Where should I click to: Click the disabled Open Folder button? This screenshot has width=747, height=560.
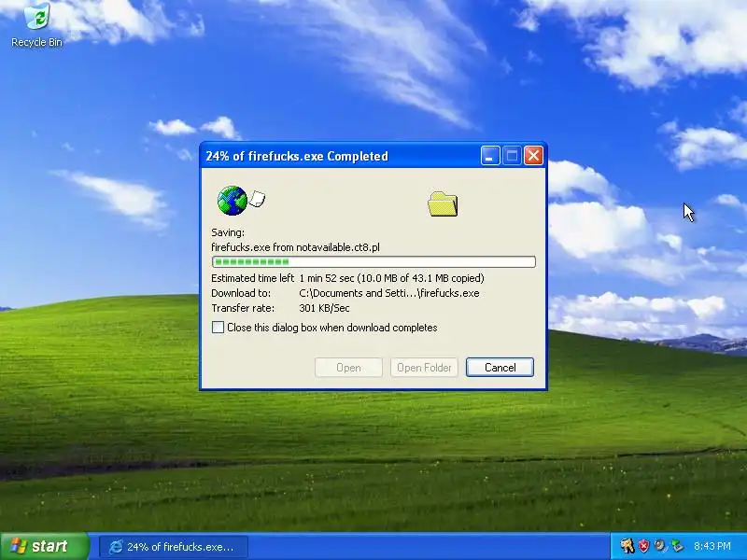click(424, 367)
